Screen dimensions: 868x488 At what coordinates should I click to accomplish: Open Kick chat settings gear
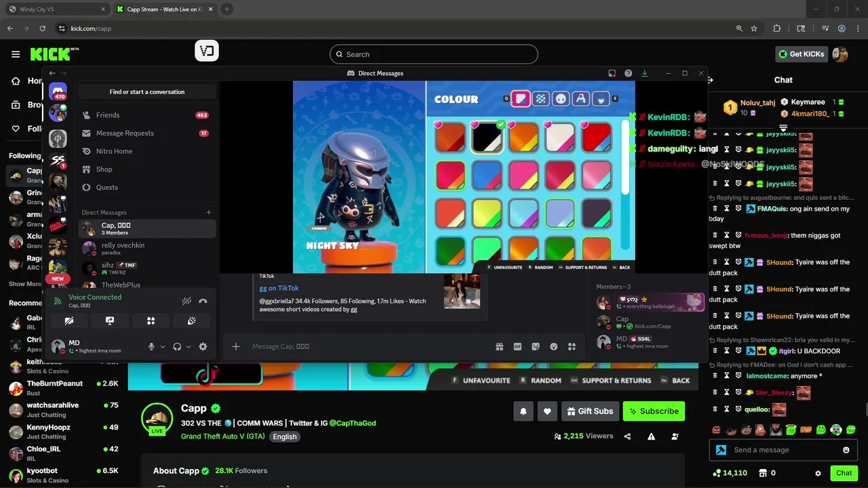818,473
